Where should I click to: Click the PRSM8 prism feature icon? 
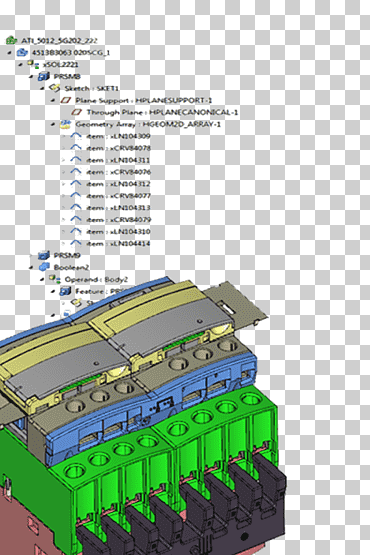[44, 76]
